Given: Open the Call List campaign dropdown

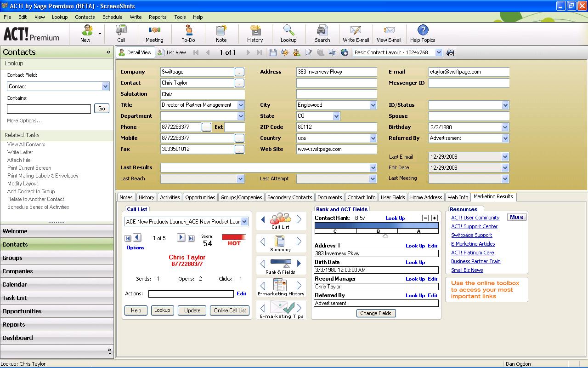Looking at the screenshot, I should tap(244, 222).
